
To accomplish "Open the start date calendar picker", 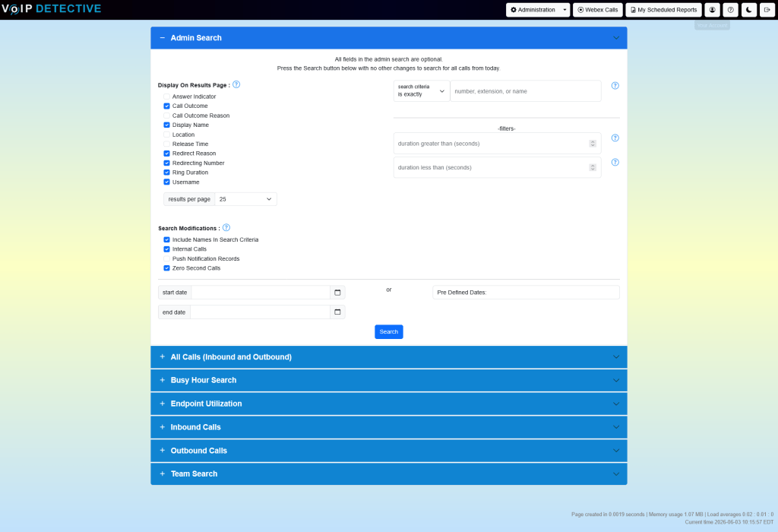I will point(337,293).
